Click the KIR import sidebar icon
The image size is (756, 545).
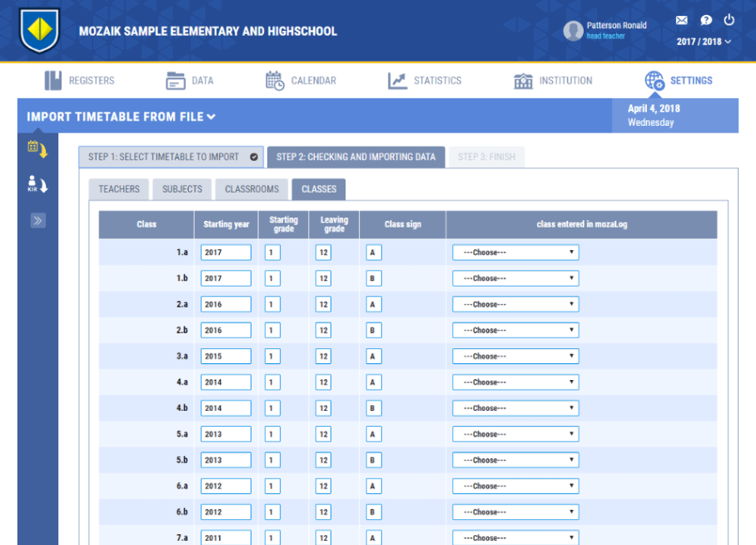(x=37, y=184)
